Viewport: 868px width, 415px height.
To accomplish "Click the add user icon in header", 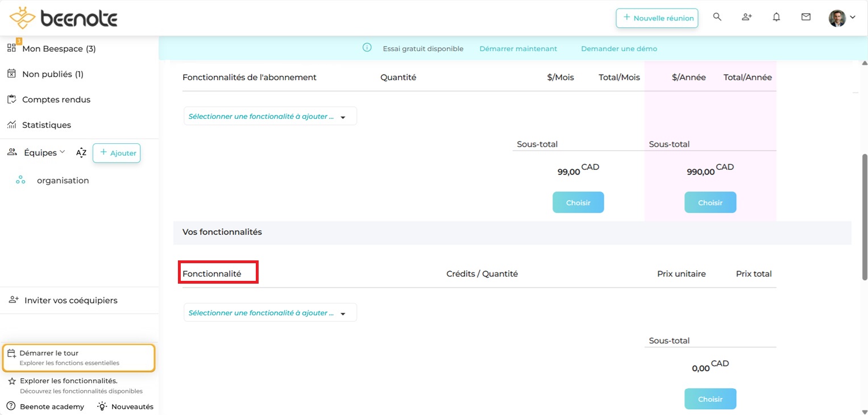I will (747, 17).
